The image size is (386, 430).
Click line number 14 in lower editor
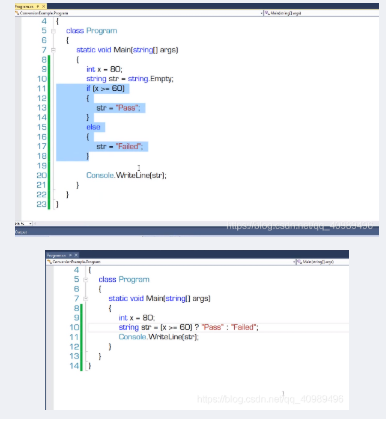(x=74, y=366)
